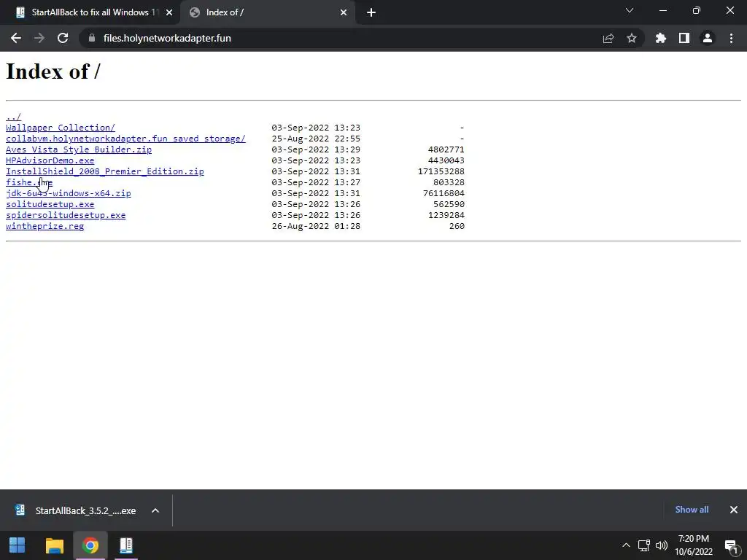Show hidden system tray icons

626,545
